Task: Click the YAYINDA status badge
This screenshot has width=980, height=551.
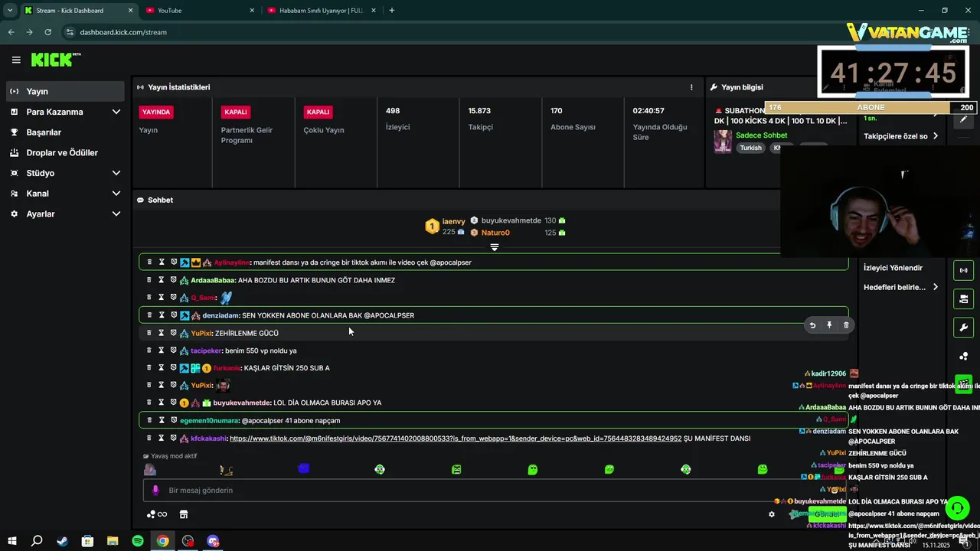Action: tap(156, 112)
